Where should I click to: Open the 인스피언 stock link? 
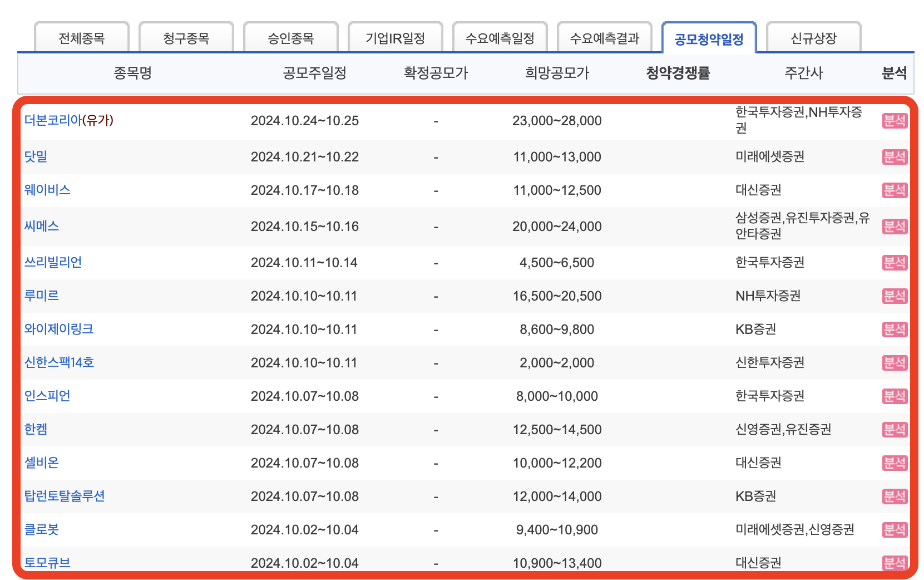[x=47, y=396]
